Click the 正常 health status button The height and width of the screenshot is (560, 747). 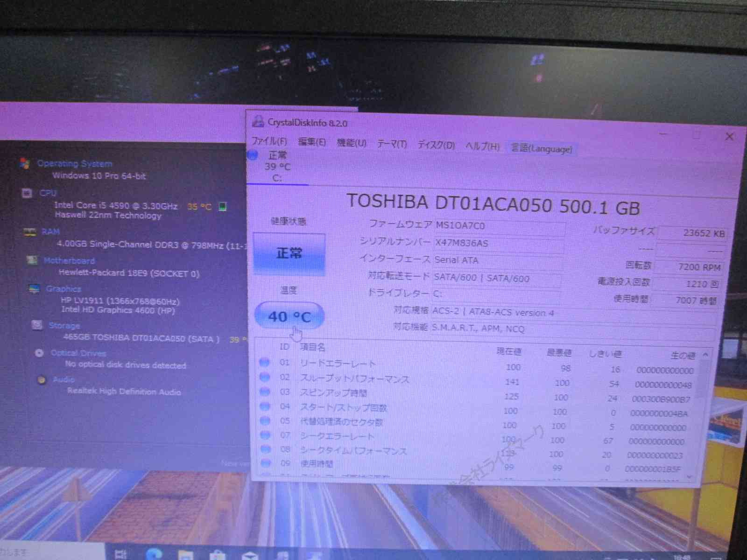point(289,254)
